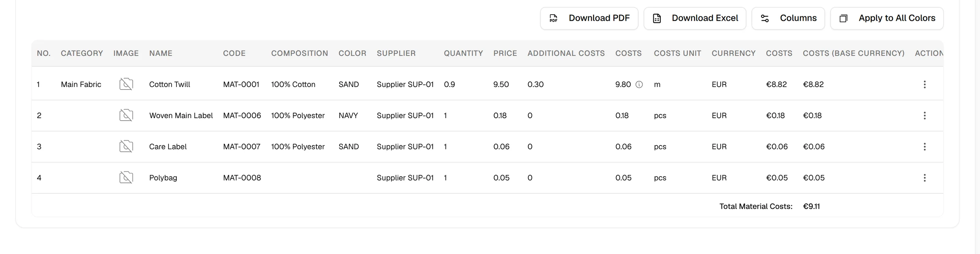Download the materials table as Excel
This screenshot has width=980, height=254.
tap(695, 18)
